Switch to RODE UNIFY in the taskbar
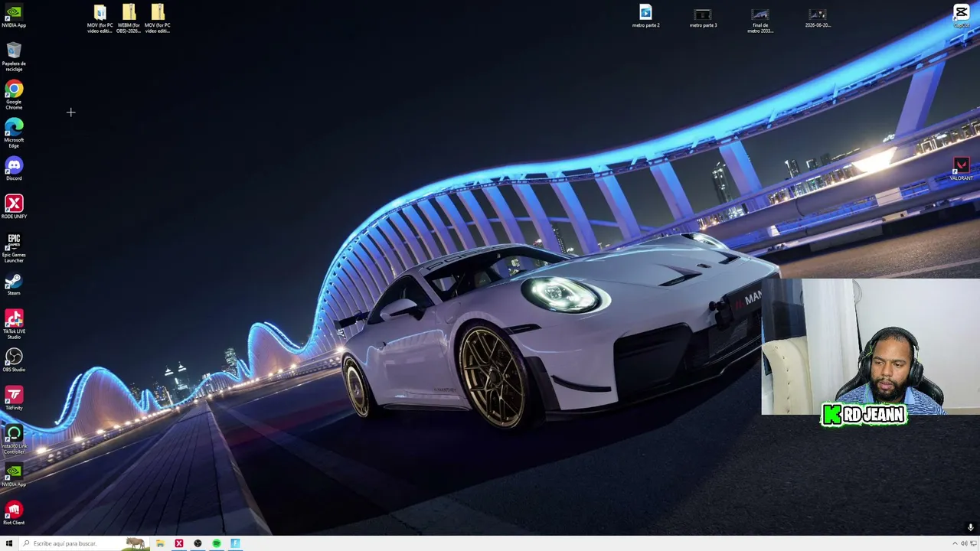The height and width of the screenshot is (551, 980). pyautogui.click(x=179, y=543)
